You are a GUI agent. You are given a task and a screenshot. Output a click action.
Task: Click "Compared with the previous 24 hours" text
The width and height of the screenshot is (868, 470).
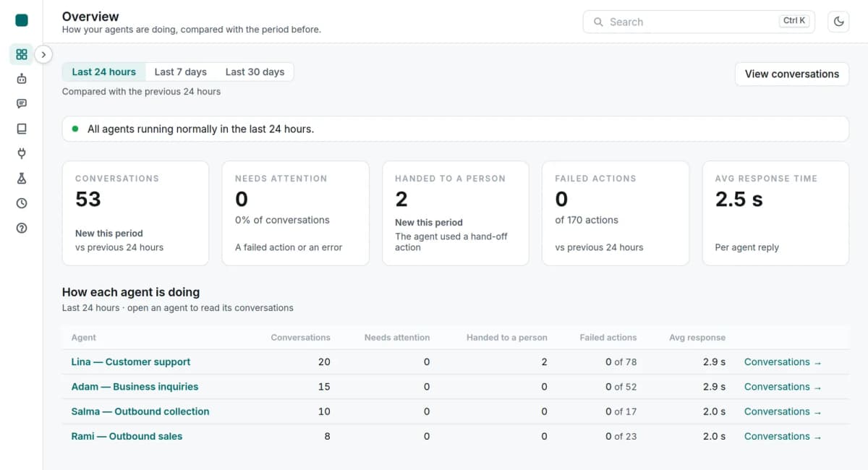click(142, 92)
